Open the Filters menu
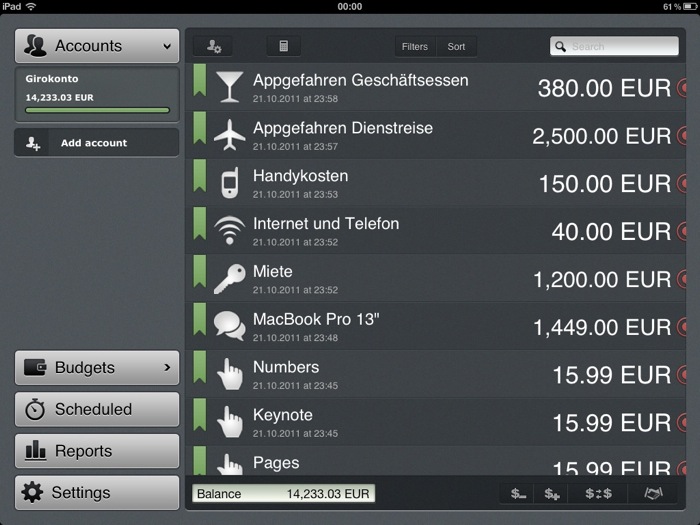The height and width of the screenshot is (525, 700). tap(414, 47)
